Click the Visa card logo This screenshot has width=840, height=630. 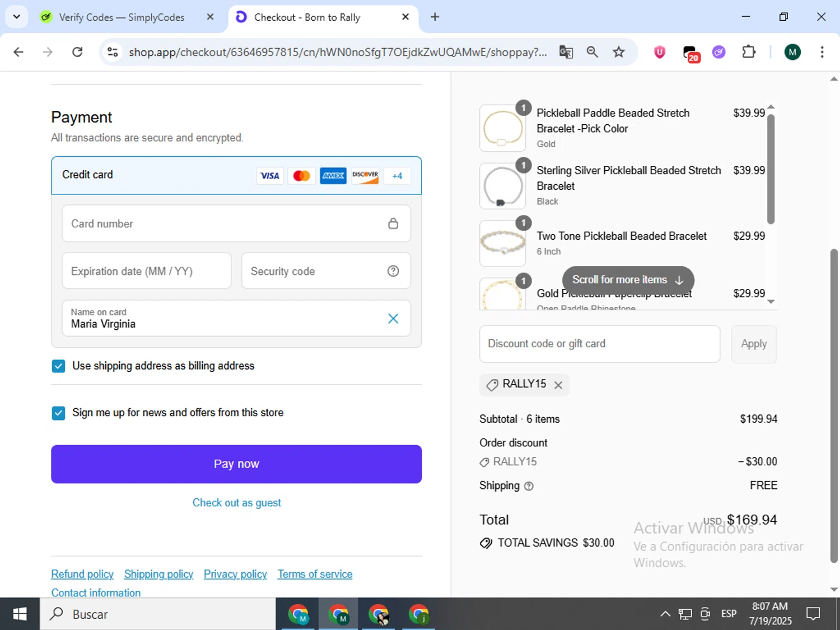[x=270, y=176]
